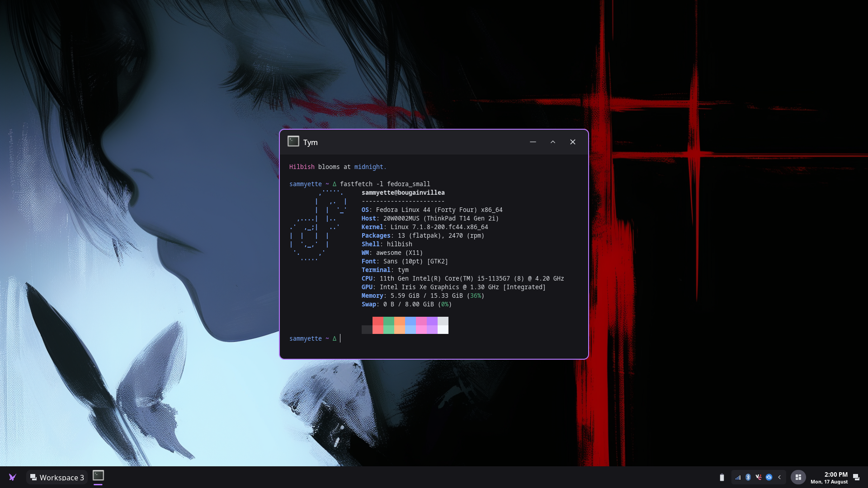Click the Memory line showing 36%
The height and width of the screenshot is (488, 868).
423,296
